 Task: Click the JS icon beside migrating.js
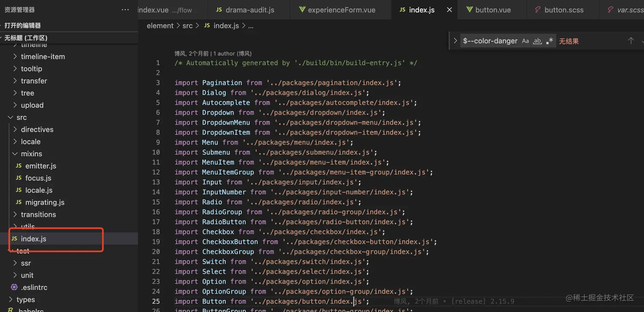click(18, 202)
